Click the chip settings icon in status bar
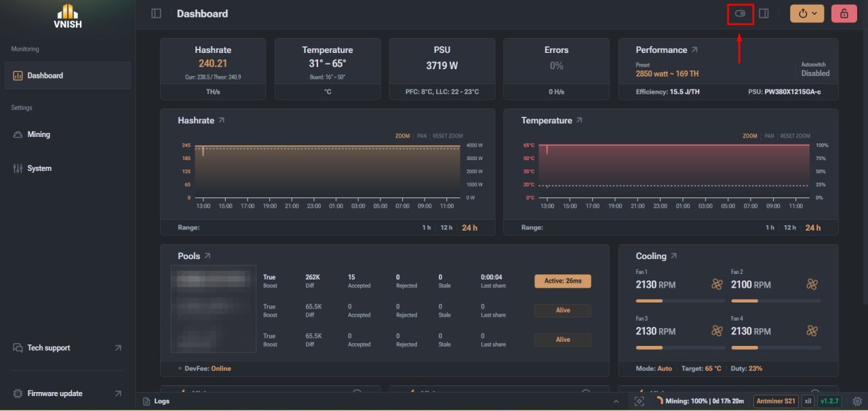Viewport: 868px width, 411px height. tap(857, 402)
